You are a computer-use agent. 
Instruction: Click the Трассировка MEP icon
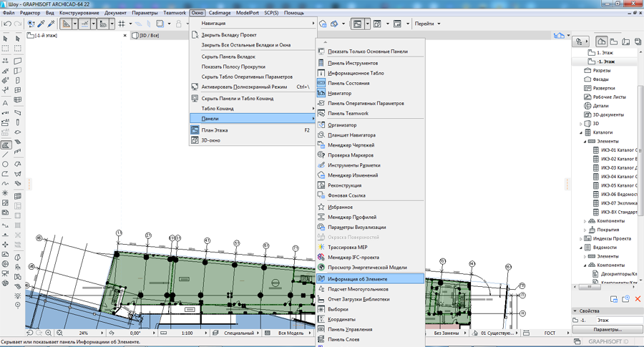pos(321,248)
